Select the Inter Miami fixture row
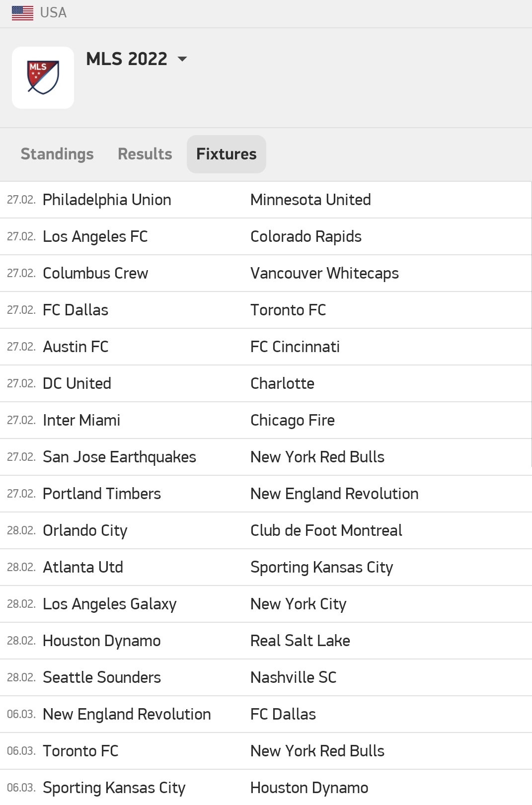Screen dimensions: 532x805 (266, 420)
